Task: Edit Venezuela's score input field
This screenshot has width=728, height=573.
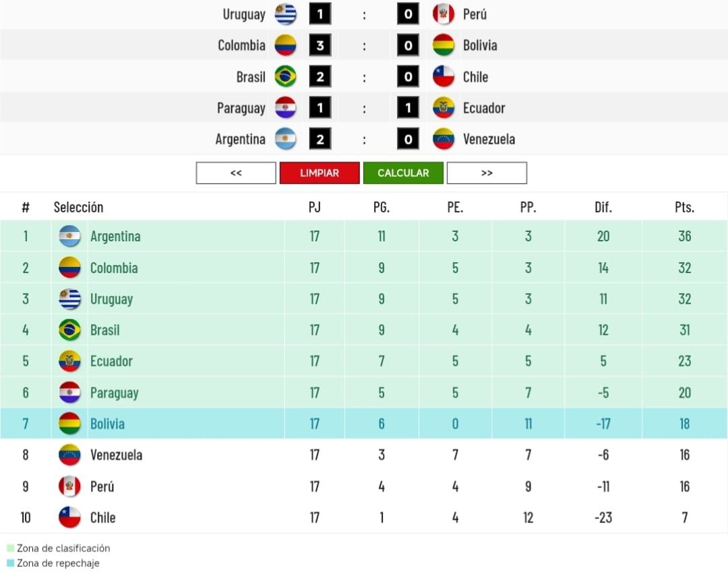Action: click(x=408, y=139)
